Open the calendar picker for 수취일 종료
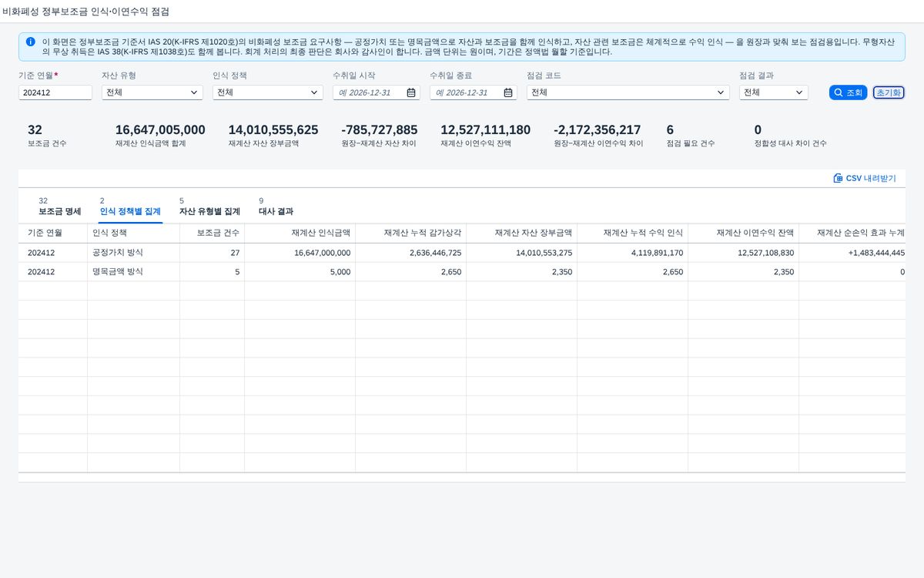Image resolution: width=924 pixels, height=578 pixels. [x=509, y=92]
